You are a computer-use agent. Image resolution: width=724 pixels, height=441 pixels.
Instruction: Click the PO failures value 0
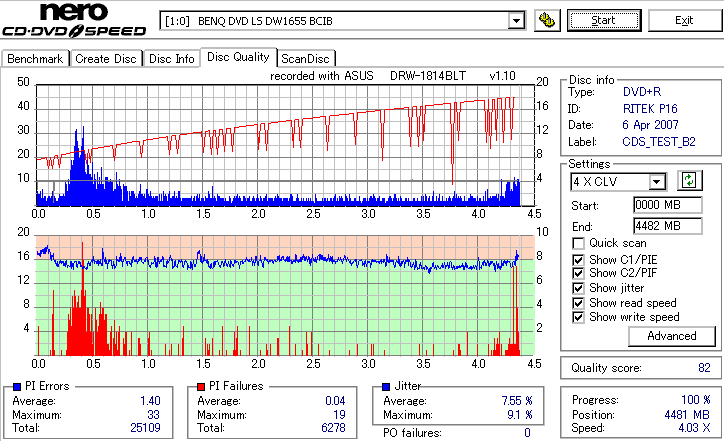click(x=527, y=433)
